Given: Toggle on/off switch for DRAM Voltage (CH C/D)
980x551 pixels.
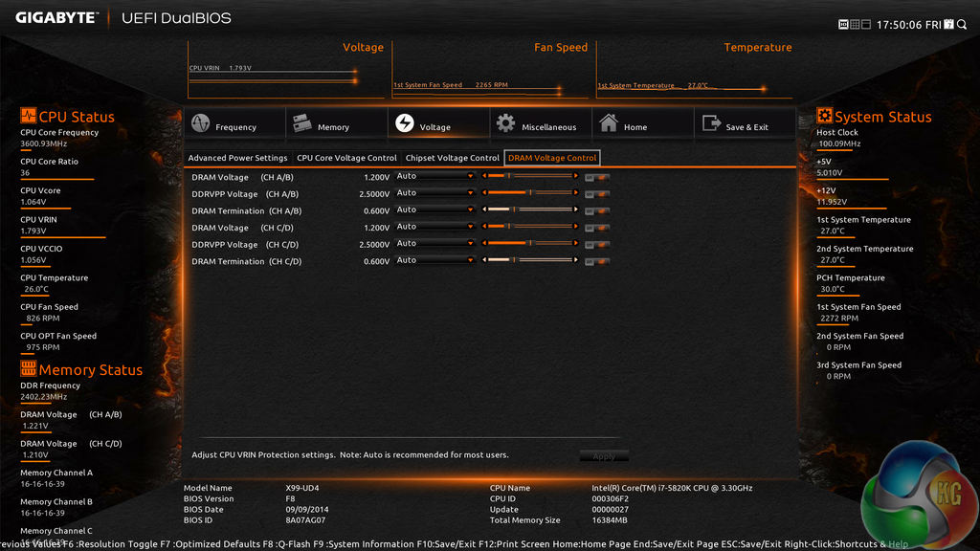Looking at the screenshot, I should [597, 228].
